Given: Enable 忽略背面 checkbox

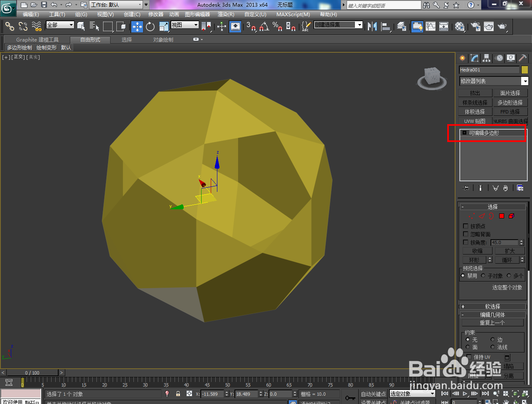Looking at the screenshot, I should tap(465, 234).
